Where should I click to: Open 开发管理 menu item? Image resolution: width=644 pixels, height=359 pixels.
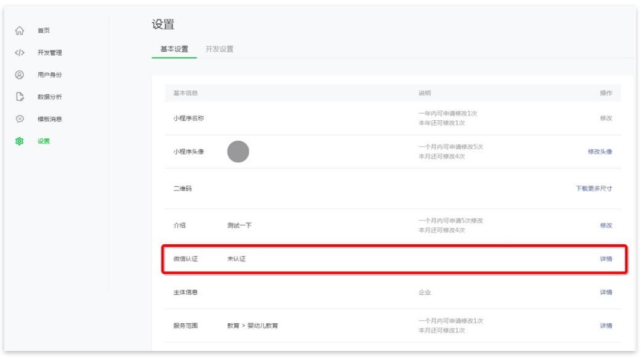[x=49, y=53]
